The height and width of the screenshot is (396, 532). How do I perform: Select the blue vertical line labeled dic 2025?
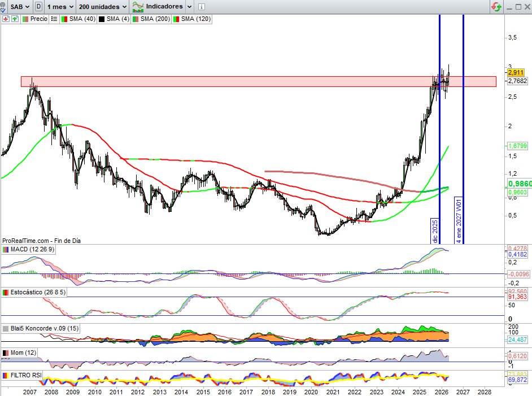click(x=440, y=129)
